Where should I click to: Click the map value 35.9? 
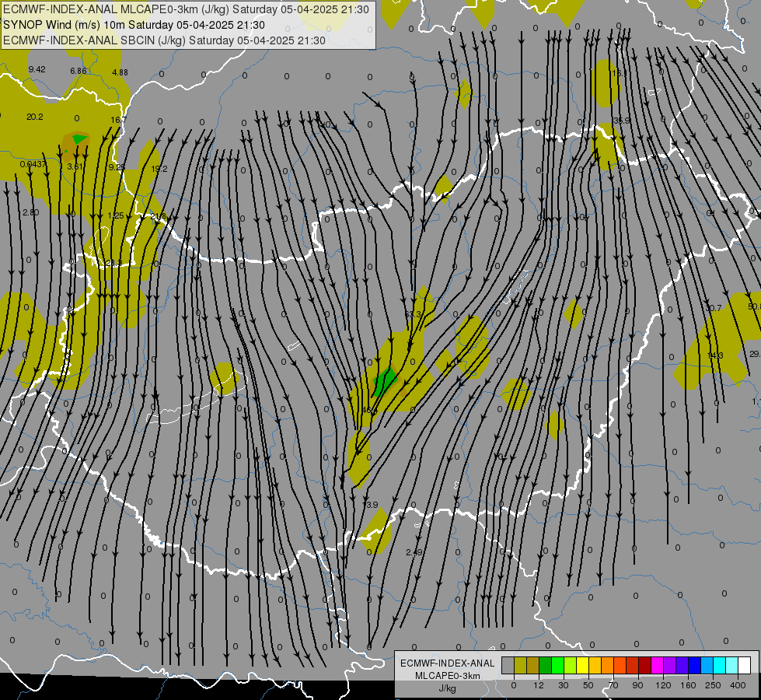pos(622,121)
